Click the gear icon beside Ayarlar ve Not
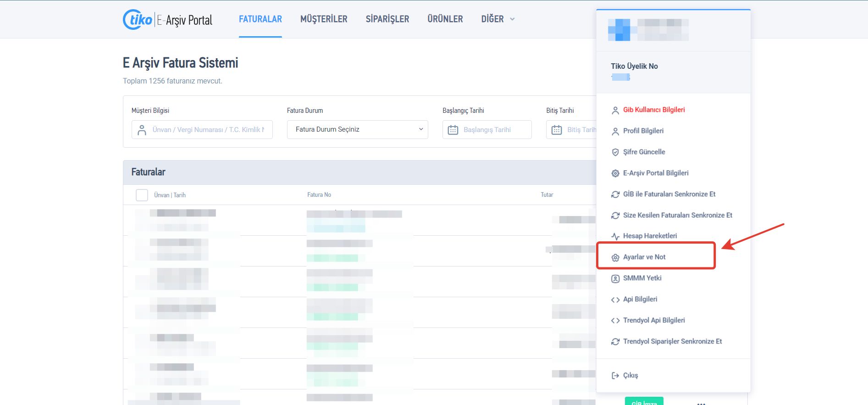Screen dimensions: 868x405 (615, 257)
